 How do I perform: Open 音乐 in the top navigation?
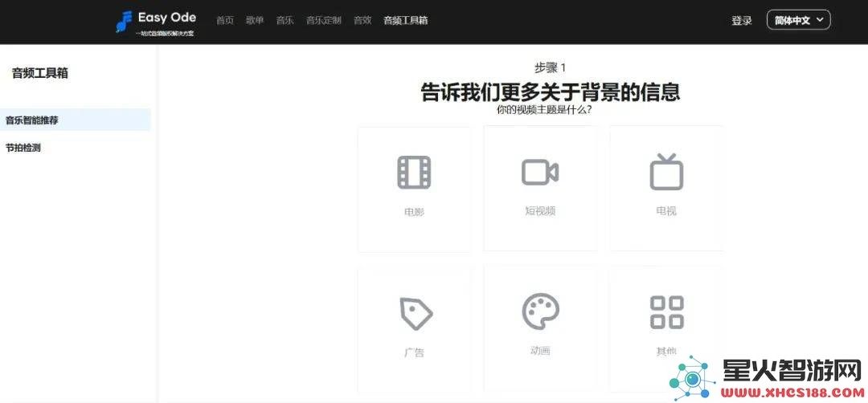click(x=285, y=20)
